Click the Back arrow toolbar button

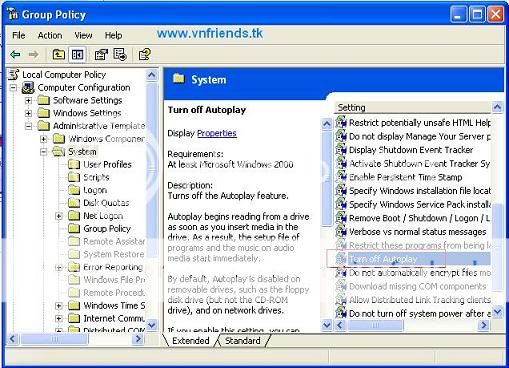point(15,54)
